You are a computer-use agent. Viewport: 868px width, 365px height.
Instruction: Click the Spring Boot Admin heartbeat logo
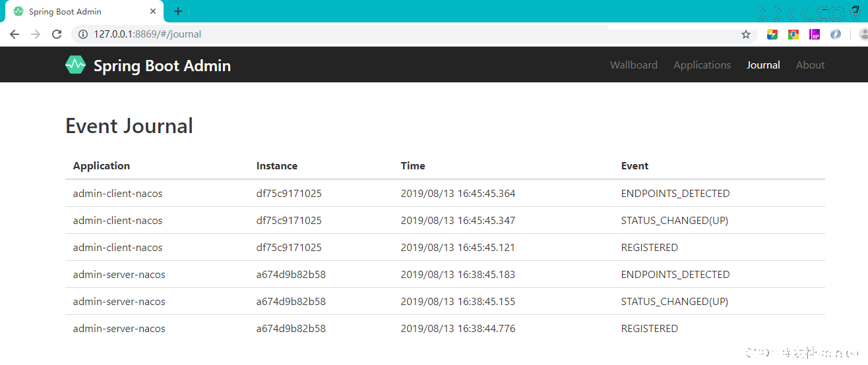[76, 65]
